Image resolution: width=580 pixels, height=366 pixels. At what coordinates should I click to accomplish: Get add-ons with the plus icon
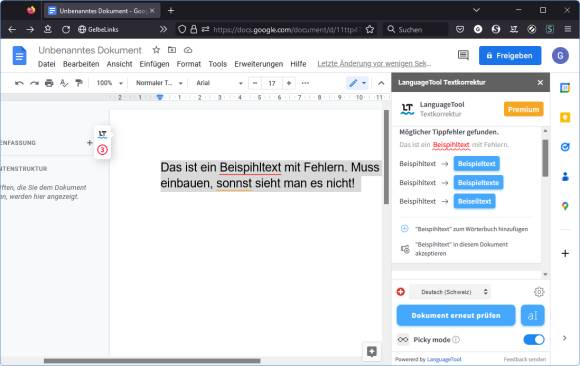(565, 253)
